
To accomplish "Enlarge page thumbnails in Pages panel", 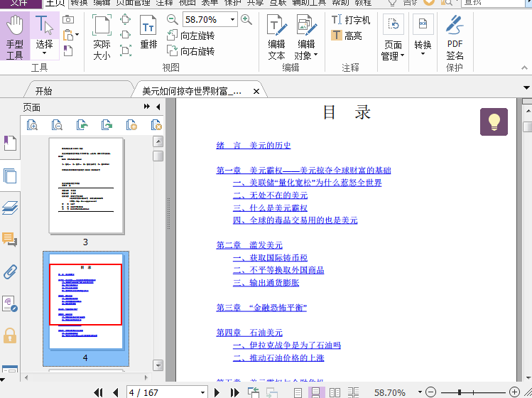I will pos(32,125).
